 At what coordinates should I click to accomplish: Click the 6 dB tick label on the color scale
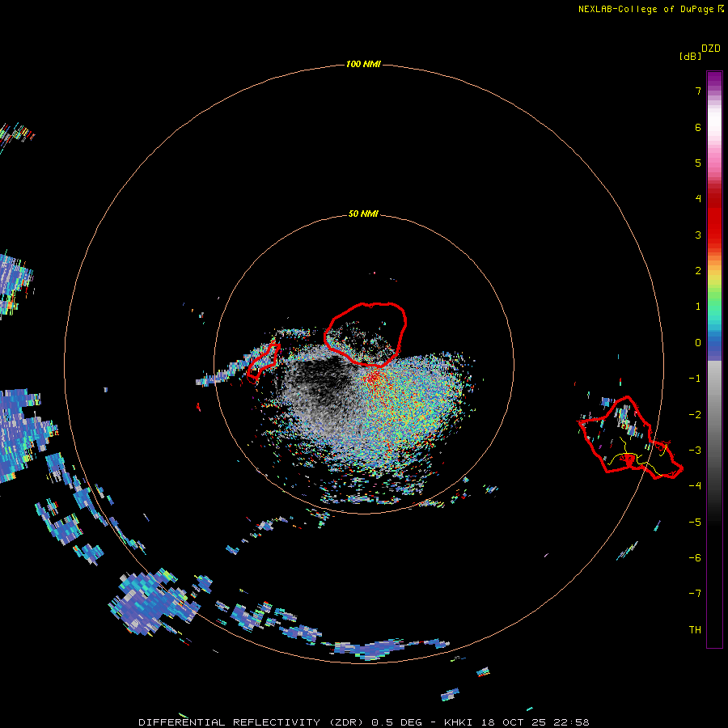tap(698, 127)
